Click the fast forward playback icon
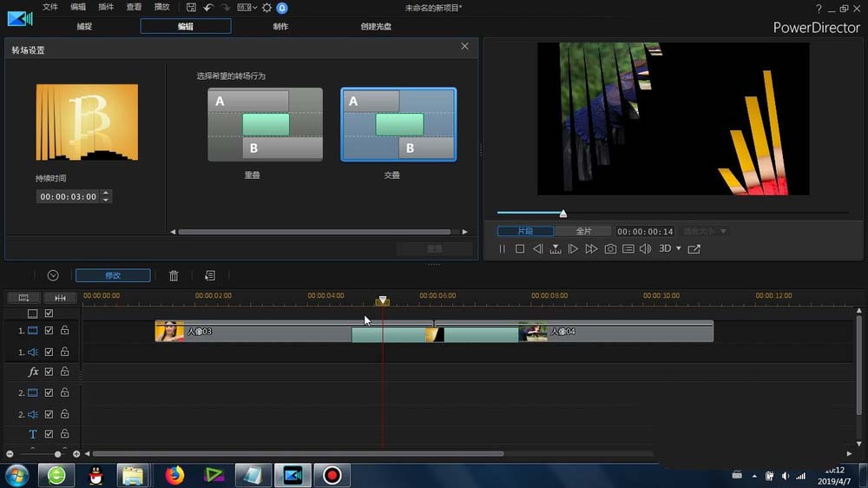Viewport: 868px width, 488px height. 591,249
